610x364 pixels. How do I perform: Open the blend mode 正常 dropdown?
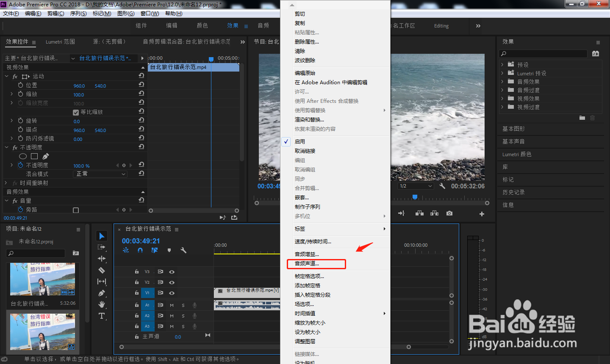[100, 174]
